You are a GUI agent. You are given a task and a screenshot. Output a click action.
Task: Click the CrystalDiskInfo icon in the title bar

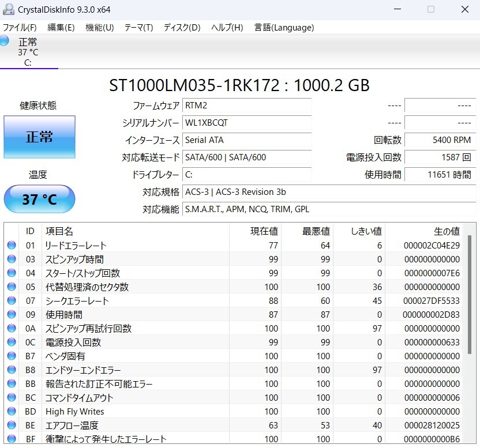point(8,9)
